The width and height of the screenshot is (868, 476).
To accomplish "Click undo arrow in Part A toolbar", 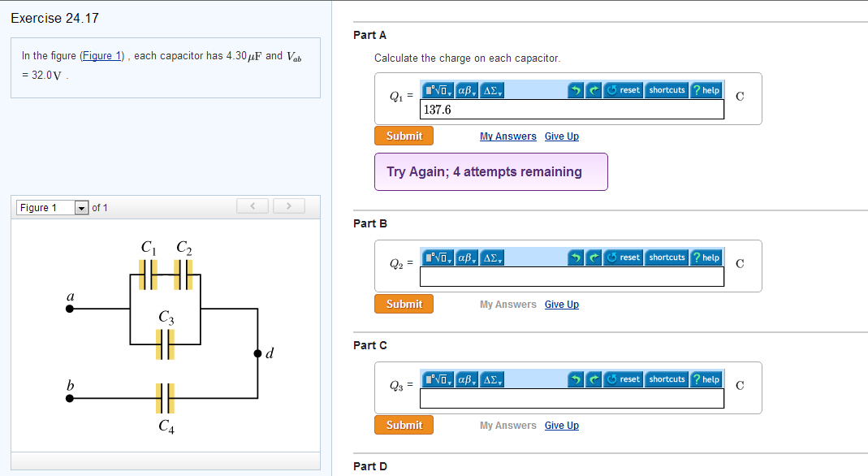I will [x=576, y=90].
